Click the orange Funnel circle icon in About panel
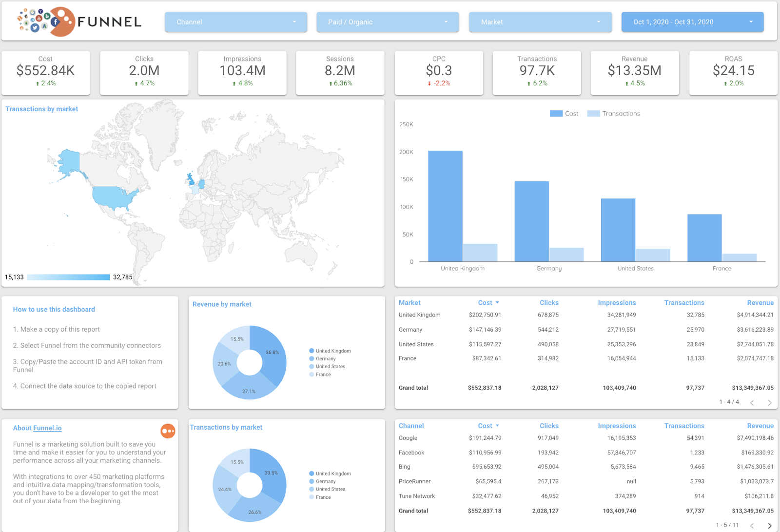The height and width of the screenshot is (532, 780). [x=168, y=431]
